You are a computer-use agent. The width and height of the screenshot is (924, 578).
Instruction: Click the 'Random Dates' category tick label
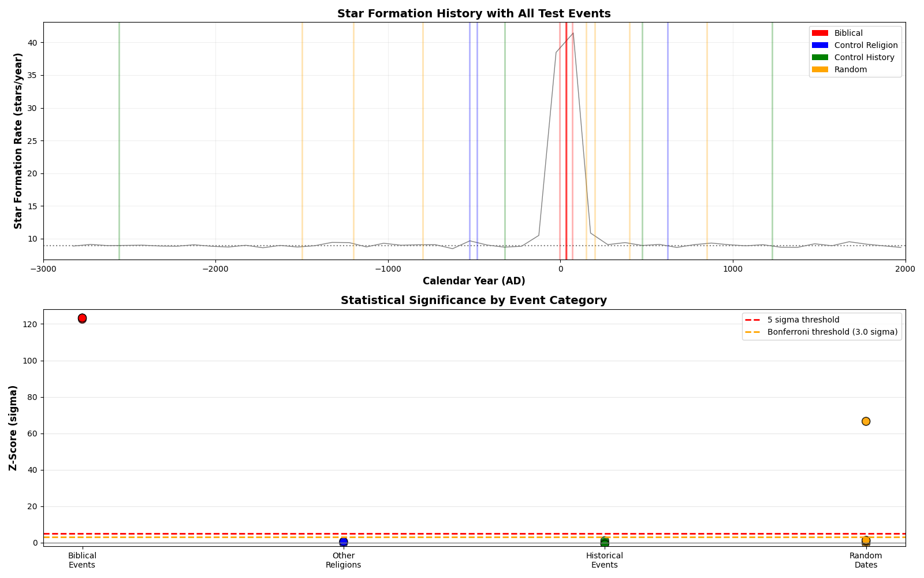[866, 560]
